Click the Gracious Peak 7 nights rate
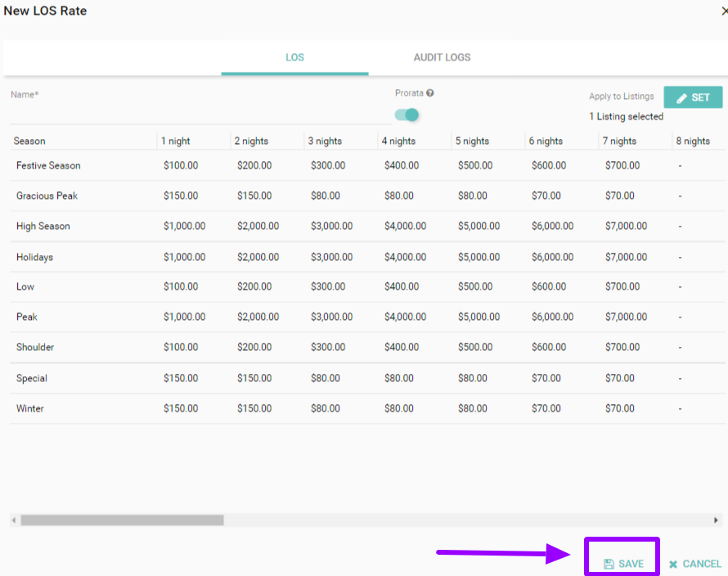The width and height of the screenshot is (728, 576). [619, 196]
